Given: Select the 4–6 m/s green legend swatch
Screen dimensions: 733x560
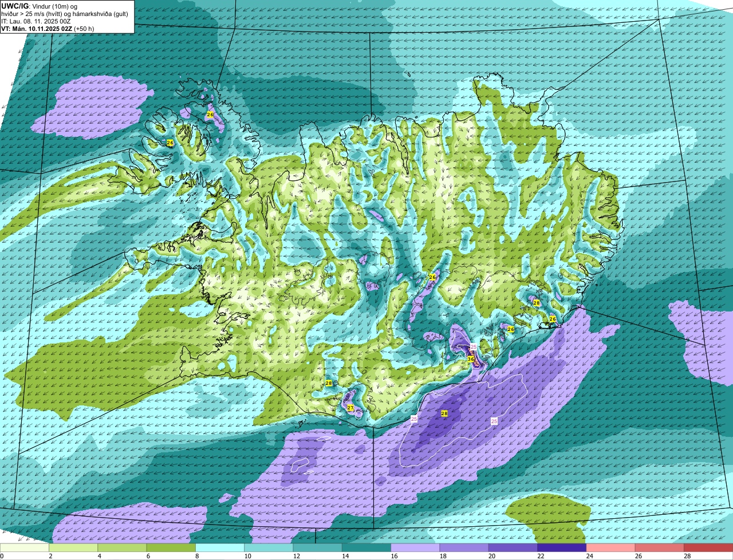Looking at the screenshot, I should [x=123, y=548].
